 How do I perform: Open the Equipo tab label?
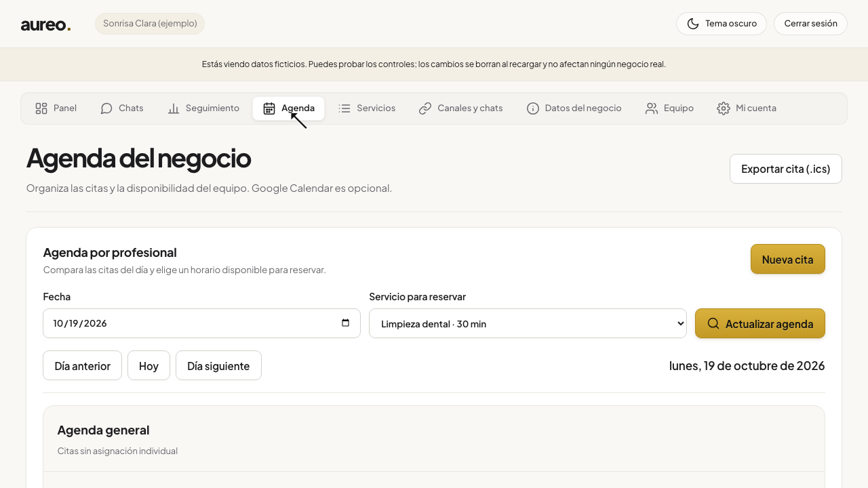679,108
